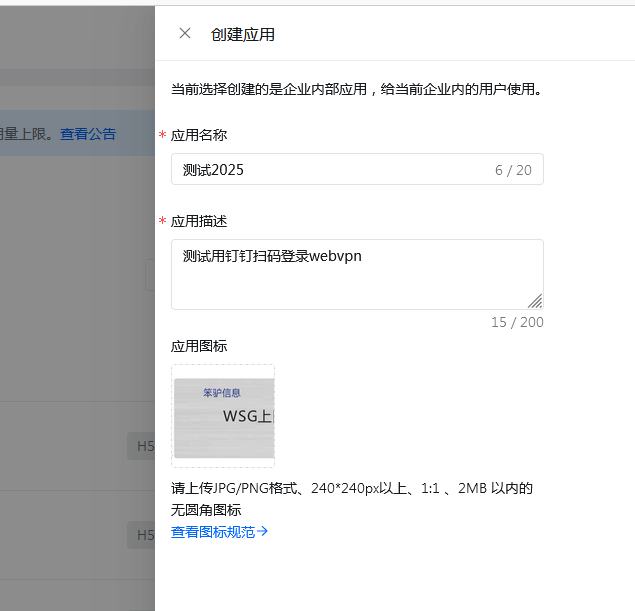Image resolution: width=635 pixels, height=611 pixels.
Task: Click the second H5 tag in the background list
Action: (x=142, y=535)
